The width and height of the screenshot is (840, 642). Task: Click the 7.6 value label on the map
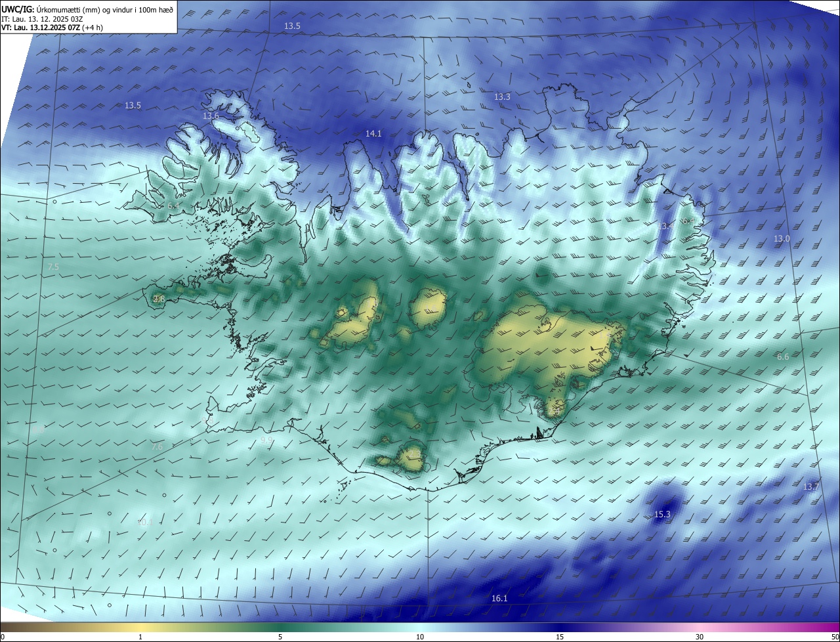point(157,446)
